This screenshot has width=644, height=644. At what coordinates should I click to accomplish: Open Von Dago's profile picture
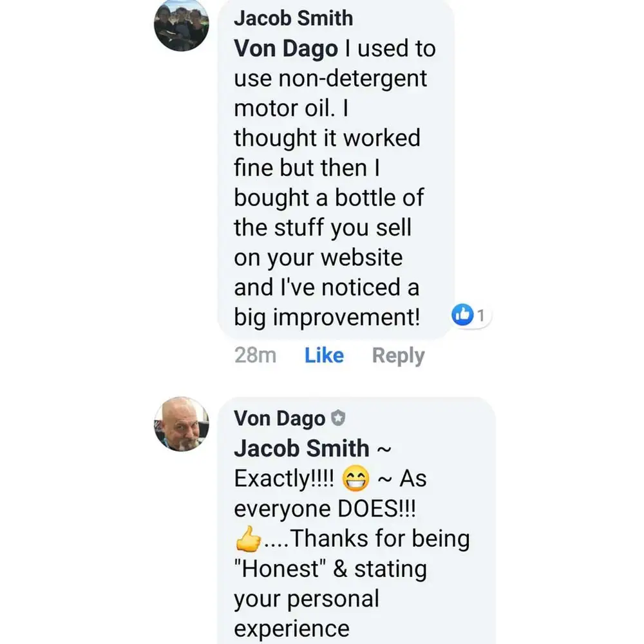182,424
